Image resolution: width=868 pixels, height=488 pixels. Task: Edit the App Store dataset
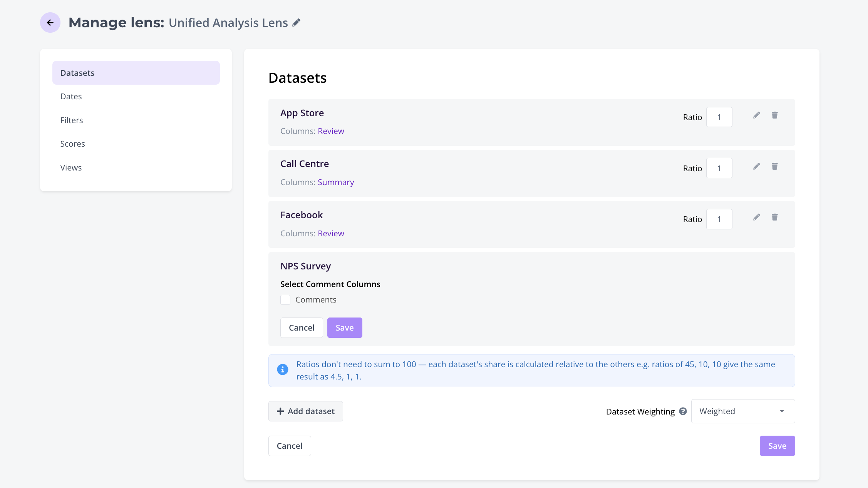click(x=756, y=115)
